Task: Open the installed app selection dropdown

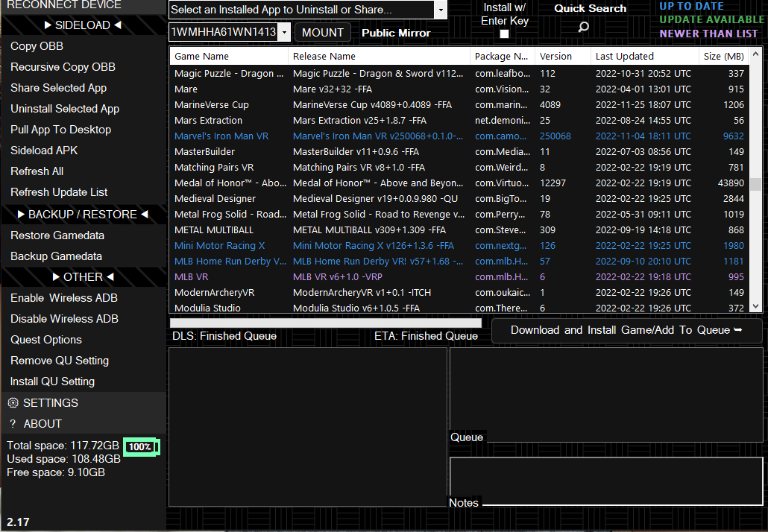Action: coord(441,10)
